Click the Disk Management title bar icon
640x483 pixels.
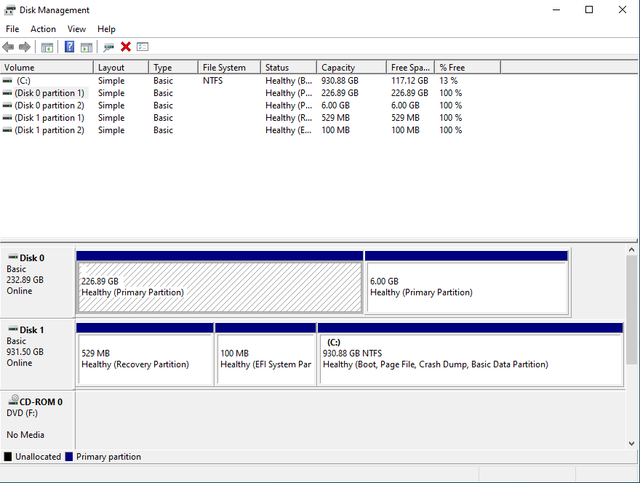click(10, 10)
